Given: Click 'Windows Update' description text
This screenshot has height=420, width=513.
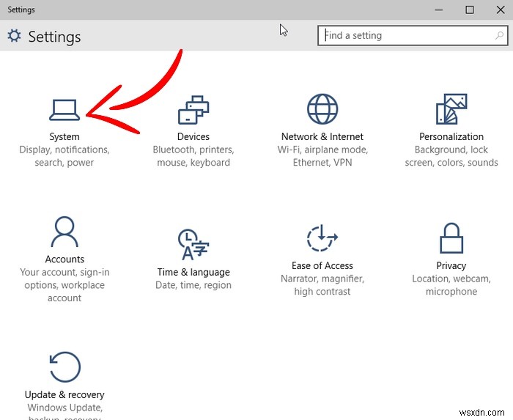Looking at the screenshot, I should (64, 408).
